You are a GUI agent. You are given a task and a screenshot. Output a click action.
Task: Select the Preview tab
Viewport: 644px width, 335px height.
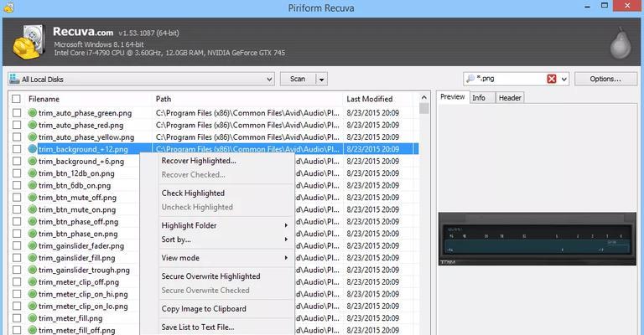click(x=453, y=97)
